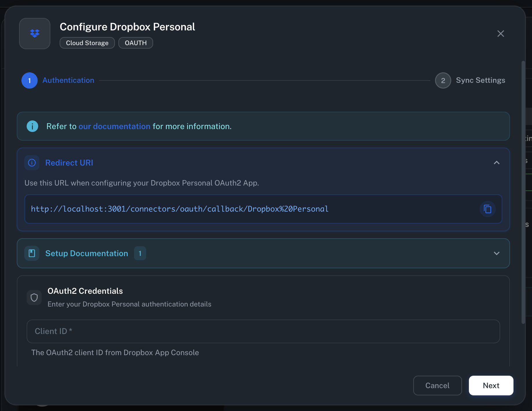532x411 pixels.
Task: Switch to the Authentication step
Action: tap(68, 80)
